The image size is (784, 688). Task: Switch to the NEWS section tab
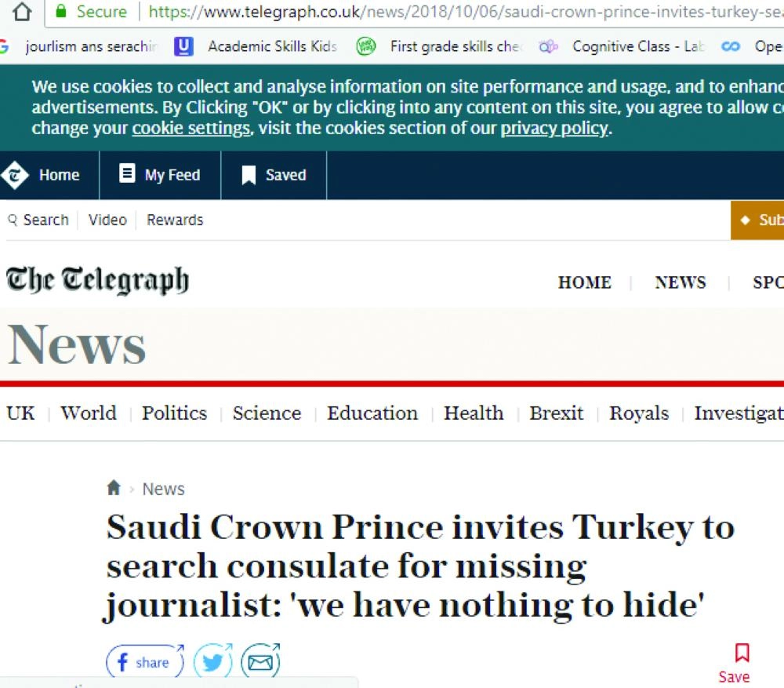pyautogui.click(x=680, y=282)
